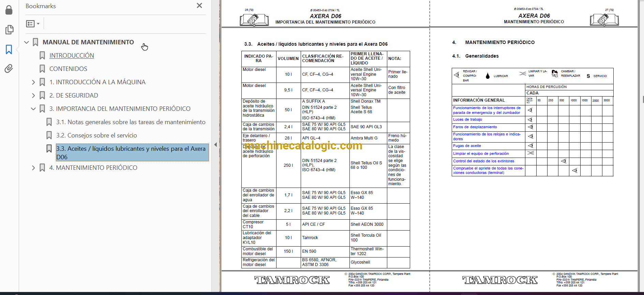Open link Funcionamiento de los relojes e indicadores

[x=487, y=136]
